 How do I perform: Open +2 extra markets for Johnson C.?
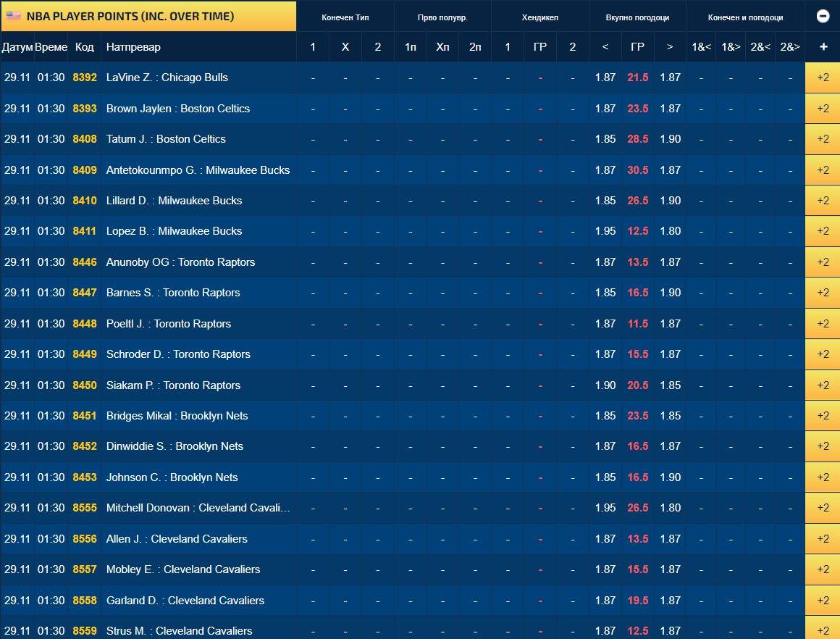823,477
